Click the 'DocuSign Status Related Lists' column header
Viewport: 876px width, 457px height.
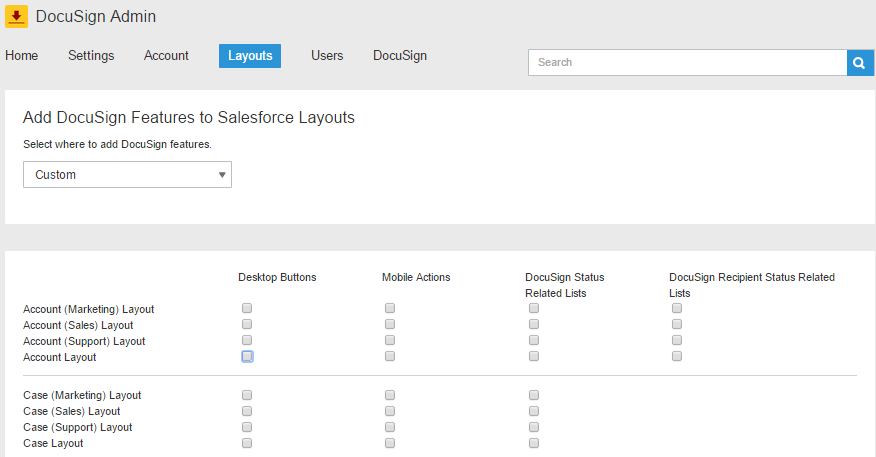(565, 285)
